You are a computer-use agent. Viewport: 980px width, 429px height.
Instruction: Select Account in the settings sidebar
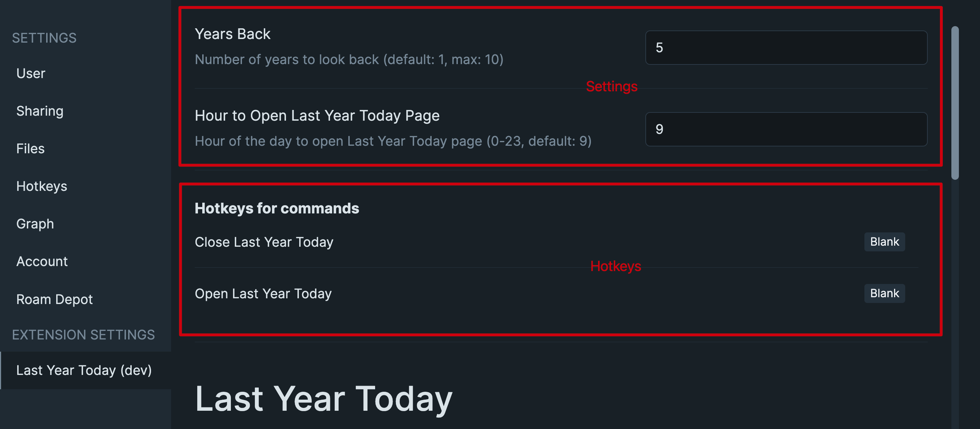(x=42, y=261)
